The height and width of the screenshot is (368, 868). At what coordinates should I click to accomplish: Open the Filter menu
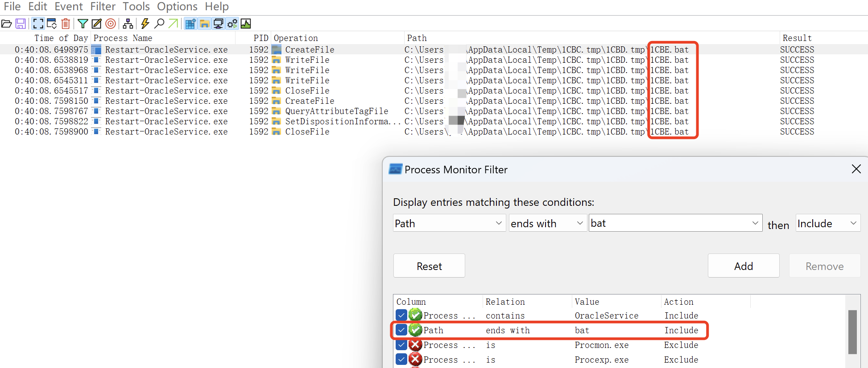103,7
